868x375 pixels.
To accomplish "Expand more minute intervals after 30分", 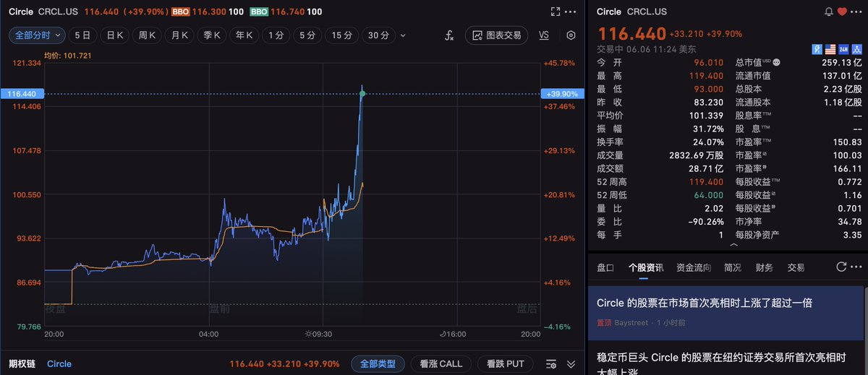I will (403, 35).
